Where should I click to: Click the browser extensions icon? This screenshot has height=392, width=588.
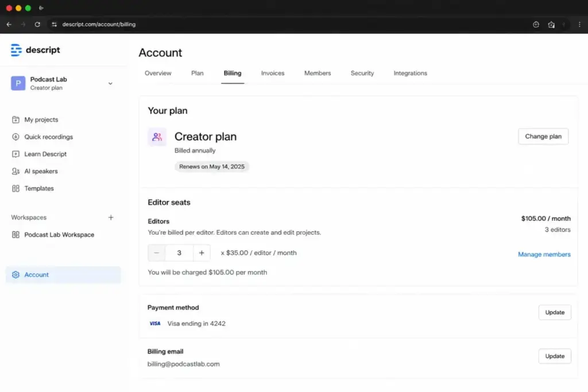(x=551, y=24)
